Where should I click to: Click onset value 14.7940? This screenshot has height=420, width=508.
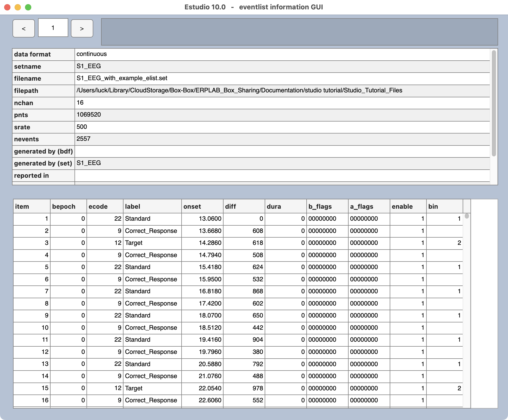click(x=210, y=255)
